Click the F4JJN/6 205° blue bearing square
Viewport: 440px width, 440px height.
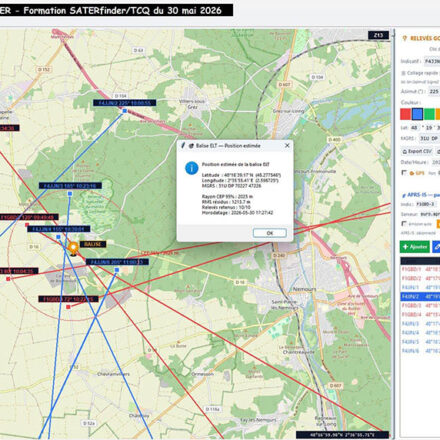coord(117,270)
